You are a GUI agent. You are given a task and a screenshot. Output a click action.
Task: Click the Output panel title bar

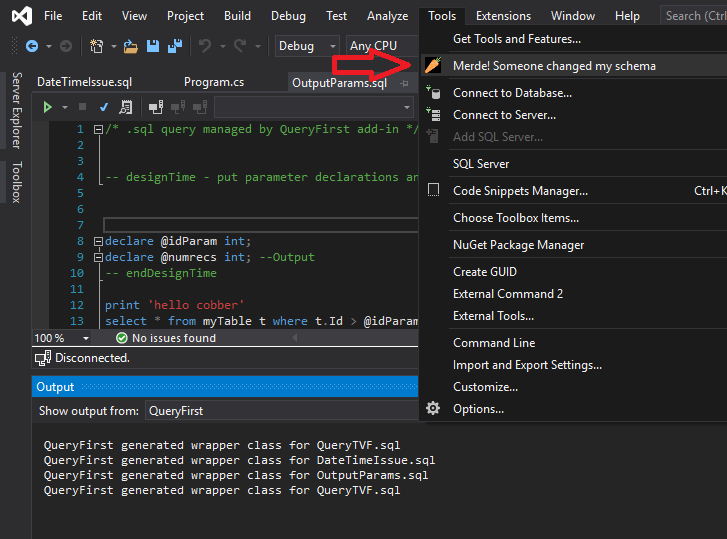225,387
